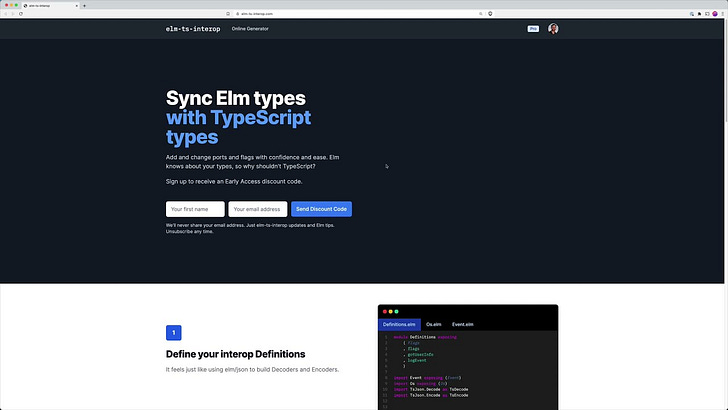Focus the Your email address field

pyautogui.click(x=258, y=209)
